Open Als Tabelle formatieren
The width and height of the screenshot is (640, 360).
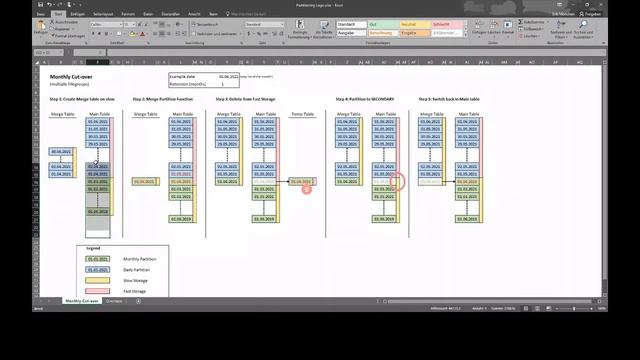(x=324, y=29)
